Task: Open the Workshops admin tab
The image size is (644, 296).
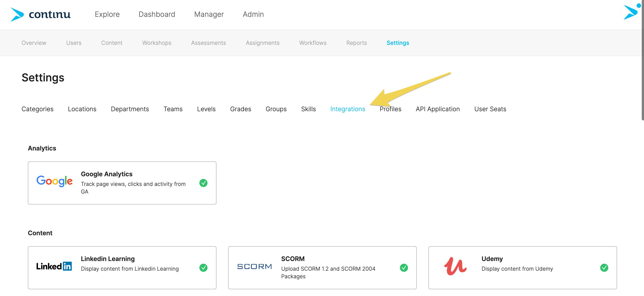Action: [157, 43]
